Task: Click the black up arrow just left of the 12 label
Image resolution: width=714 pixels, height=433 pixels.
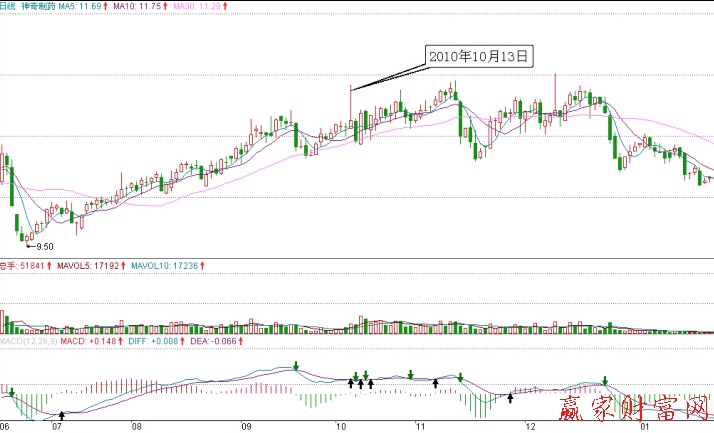Action: click(510, 397)
